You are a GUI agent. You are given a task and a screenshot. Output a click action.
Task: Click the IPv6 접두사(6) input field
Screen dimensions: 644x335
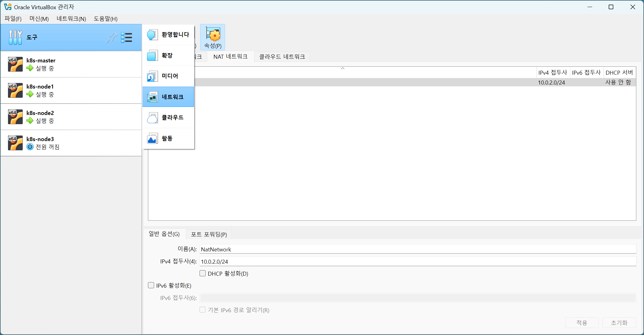coord(418,298)
